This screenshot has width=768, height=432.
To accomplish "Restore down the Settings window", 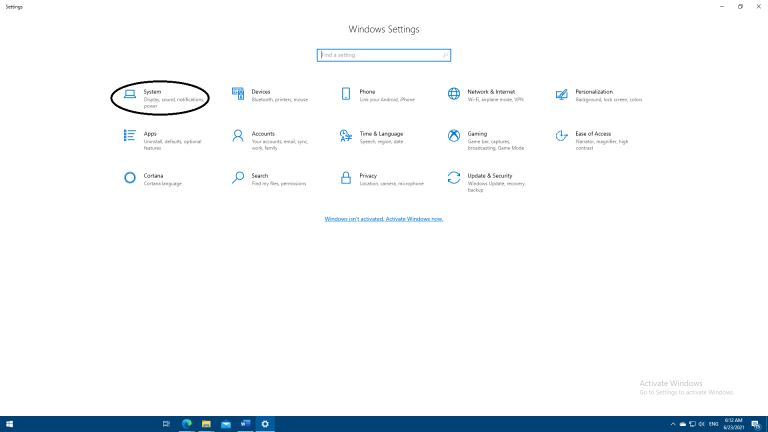I will tap(740, 6).
